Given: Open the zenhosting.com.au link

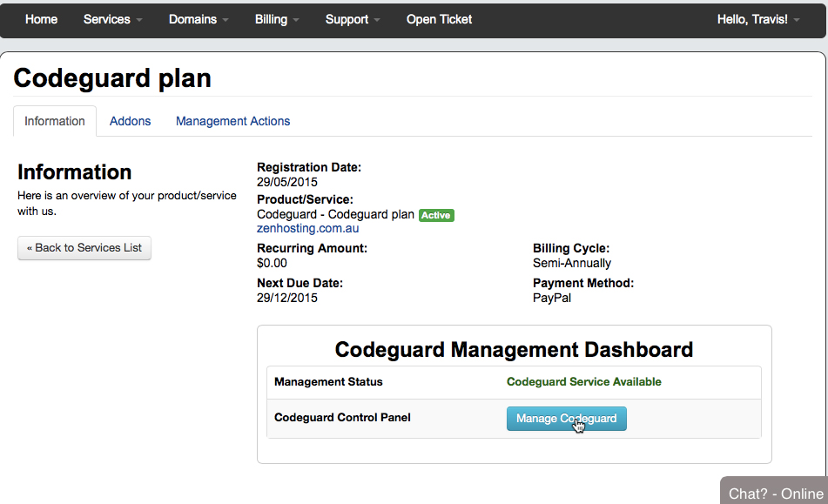Looking at the screenshot, I should 308,229.
